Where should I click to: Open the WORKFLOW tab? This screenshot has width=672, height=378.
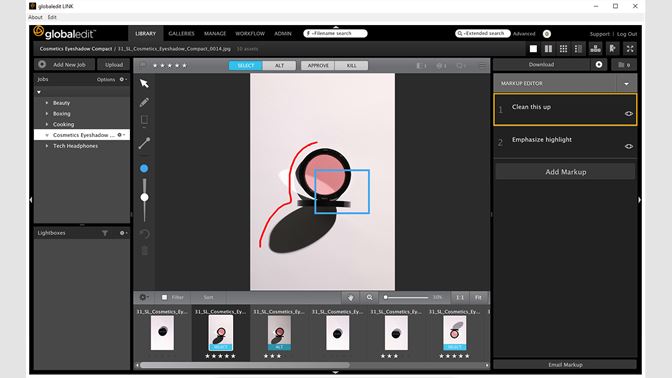(250, 33)
